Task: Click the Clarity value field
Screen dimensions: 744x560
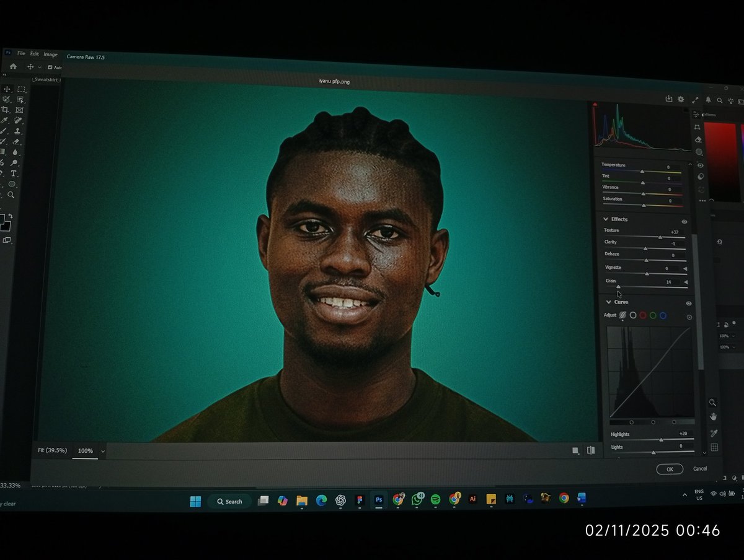Action: pos(673,243)
